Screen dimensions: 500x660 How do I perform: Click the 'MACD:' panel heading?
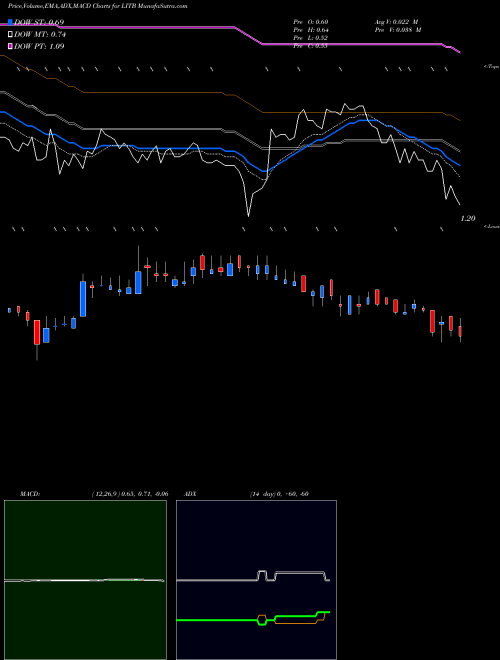pyautogui.click(x=29, y=494)
